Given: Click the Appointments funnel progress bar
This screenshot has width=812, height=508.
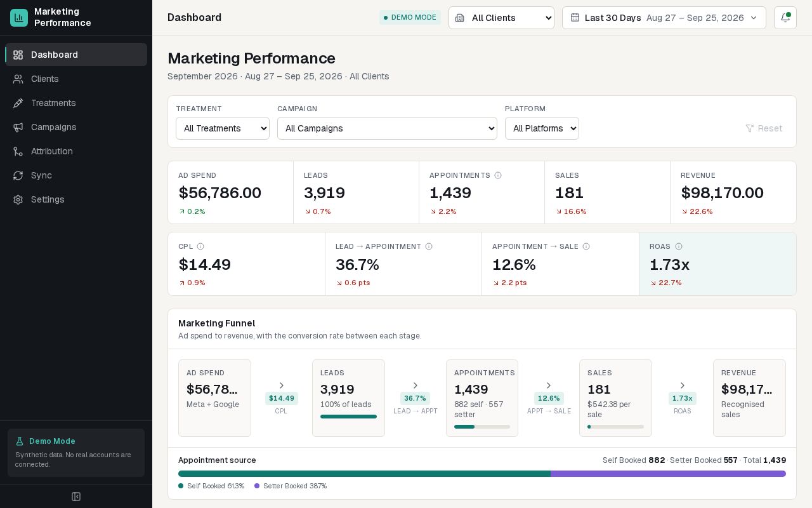Looking at the screenshot, I should click(482, 427).
